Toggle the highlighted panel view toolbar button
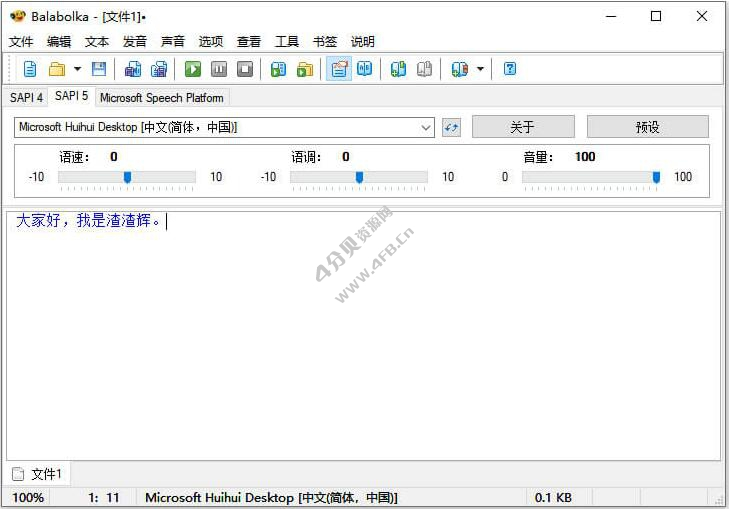 coord(339,69)
